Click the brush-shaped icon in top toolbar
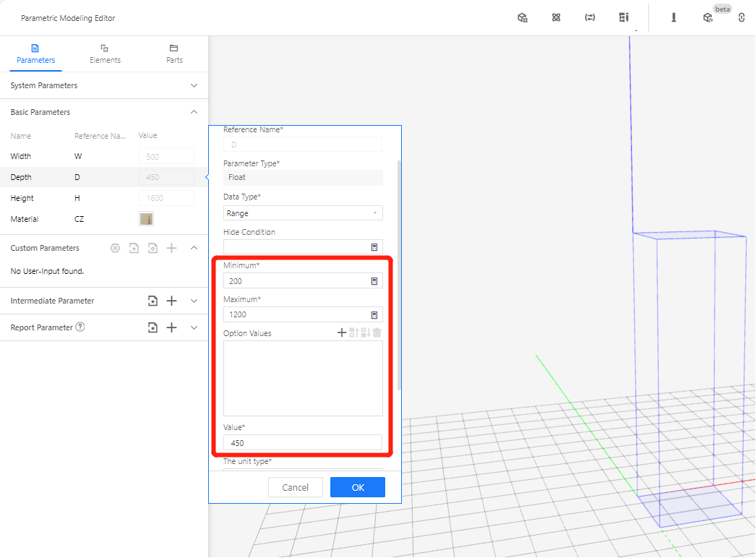756x558 pixels. pyautogui.click(x=674, y=18)
